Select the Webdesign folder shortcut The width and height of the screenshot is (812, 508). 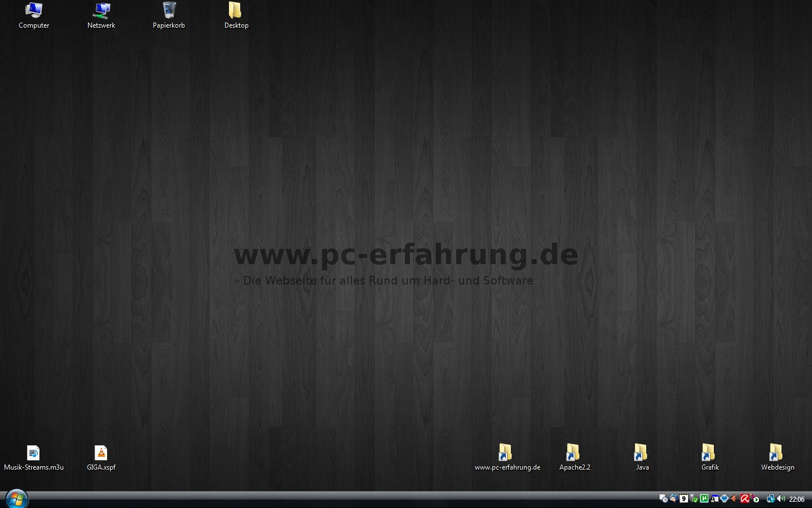click(776, 453)
